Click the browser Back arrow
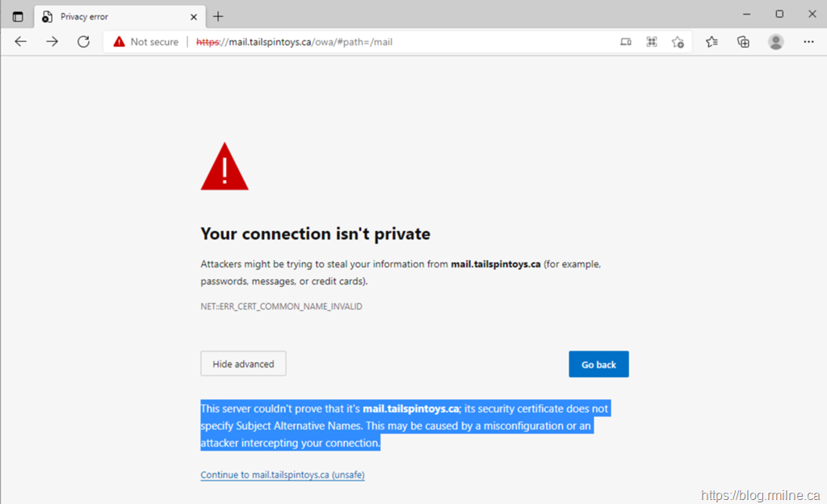827x504 pixels. coord(21,42)
